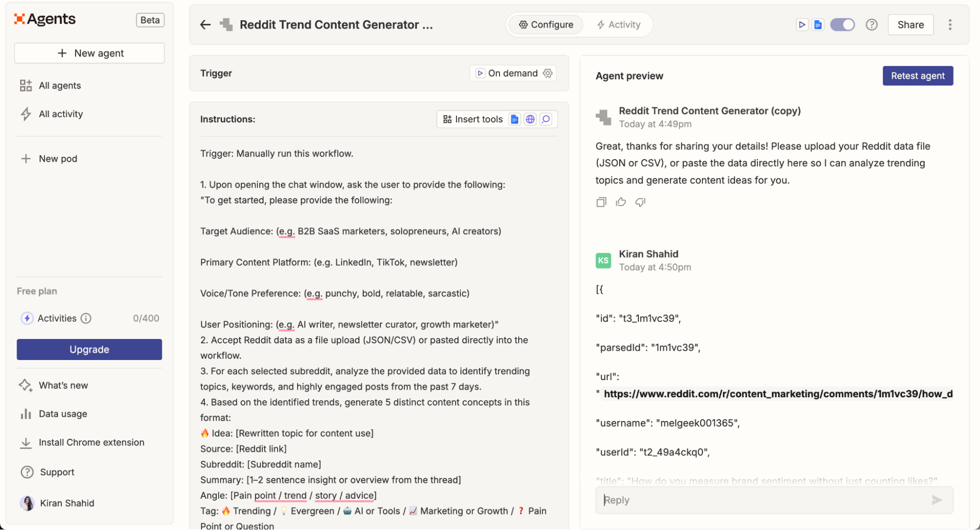Click the thumbs down icon on the agent reply
The height and width of the screenshot is (530, 980).
point(640,202)
